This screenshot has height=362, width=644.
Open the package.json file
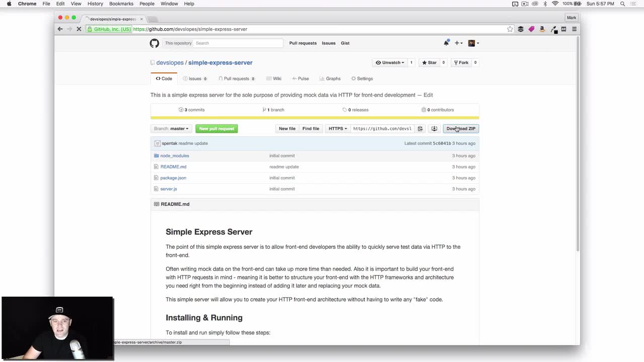pos(173,178)
